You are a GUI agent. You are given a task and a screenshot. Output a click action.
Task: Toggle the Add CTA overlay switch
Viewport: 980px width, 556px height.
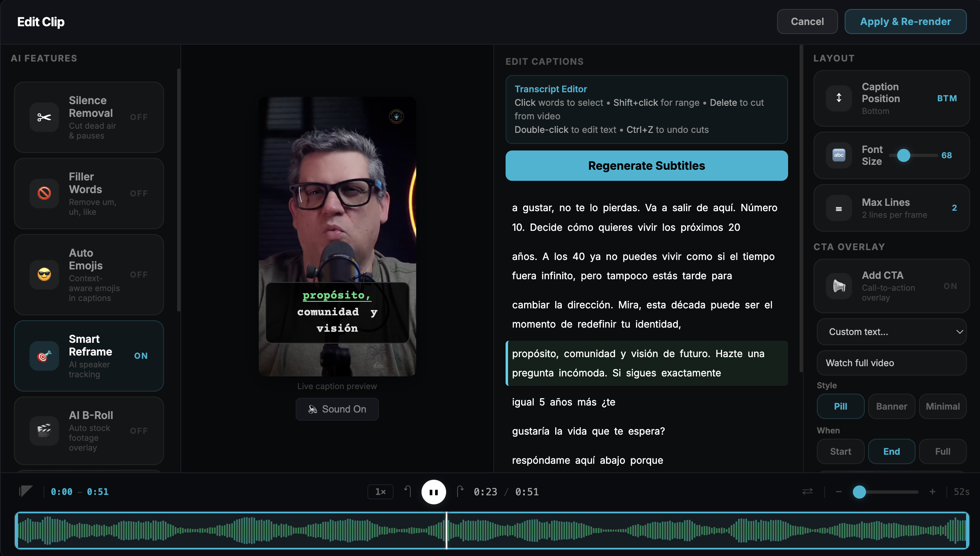click(950, 286)
